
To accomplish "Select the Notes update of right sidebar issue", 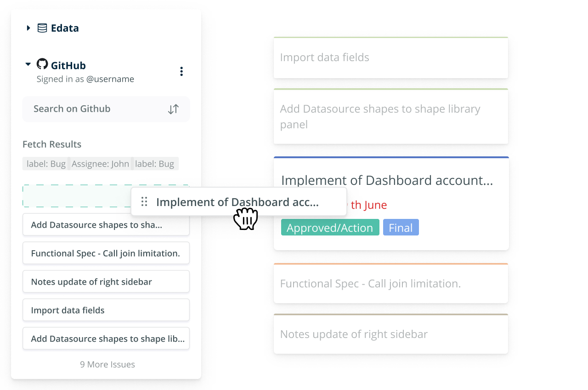I will (106, 281).
